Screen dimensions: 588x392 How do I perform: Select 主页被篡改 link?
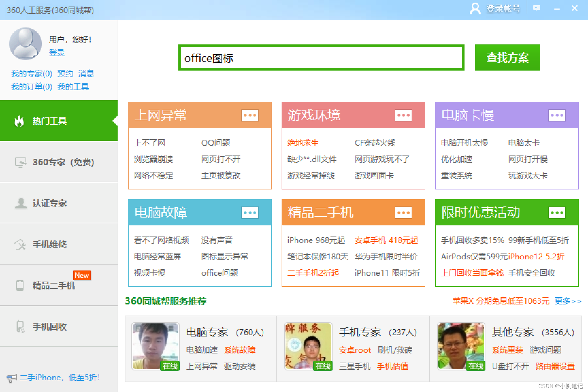pos(221,175)
